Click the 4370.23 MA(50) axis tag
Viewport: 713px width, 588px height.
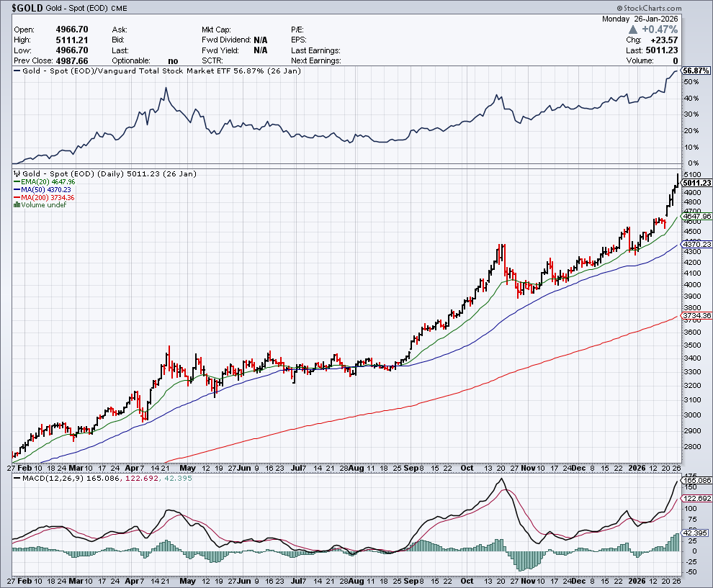(697, 245)
